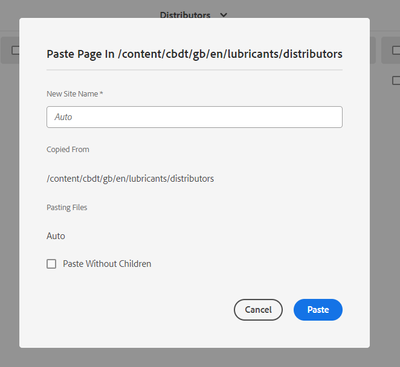Tick the upper checkbox at right edge
This screenshot has width=400, height=367.
tap(396, 50)
